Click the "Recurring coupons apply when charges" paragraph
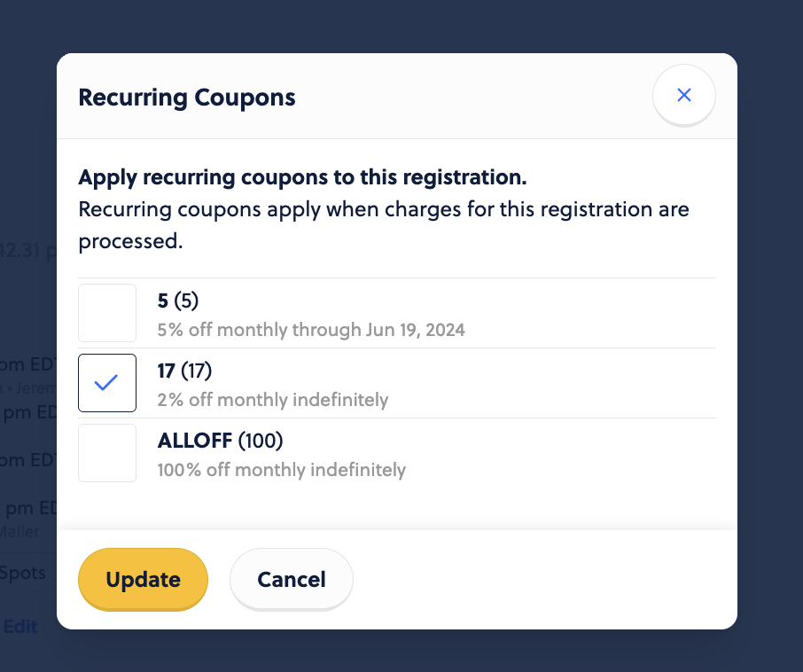 click(384, 225)
